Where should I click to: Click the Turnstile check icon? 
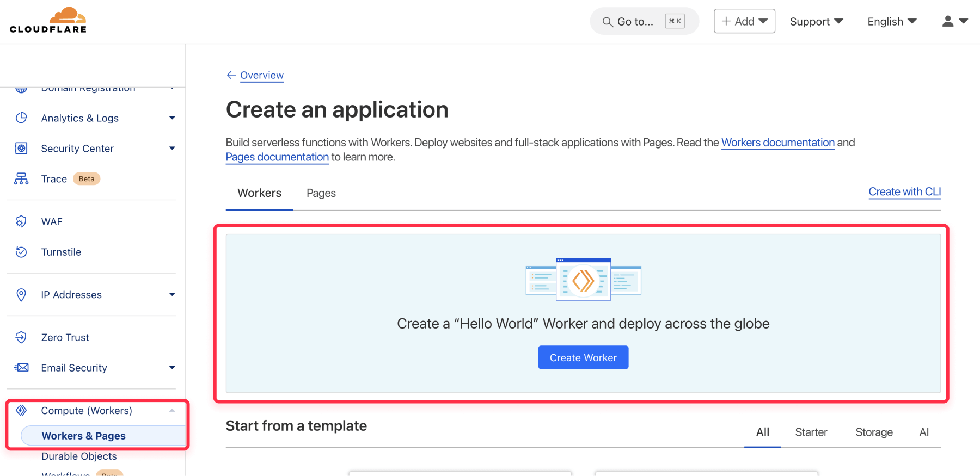coord(21,252)
